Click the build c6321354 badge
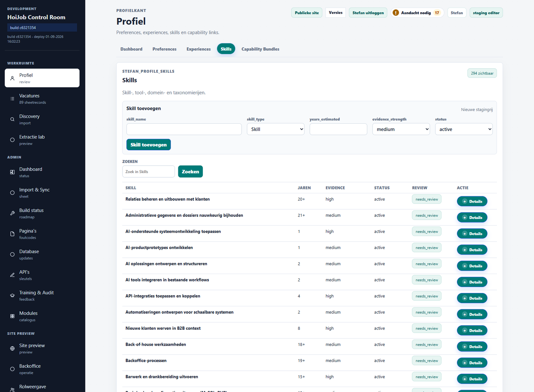 (42, 28)
